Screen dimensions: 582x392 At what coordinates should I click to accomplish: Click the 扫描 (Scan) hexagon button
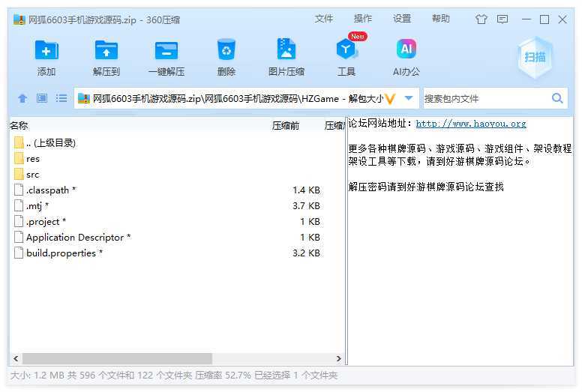535,57
